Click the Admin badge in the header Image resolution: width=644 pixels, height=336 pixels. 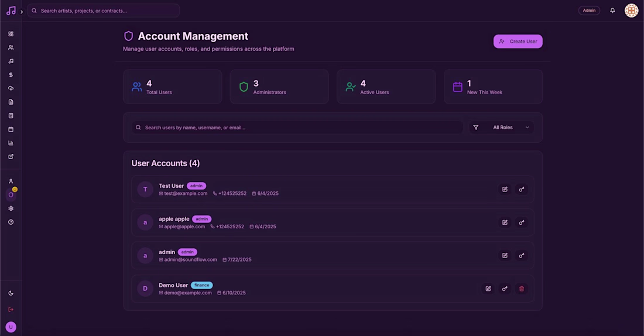point(589,11)
